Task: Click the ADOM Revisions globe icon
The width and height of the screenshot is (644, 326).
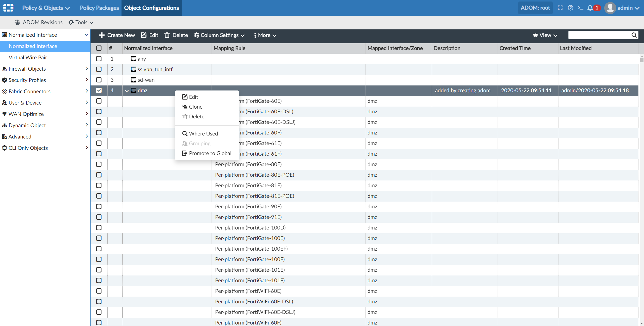Action: [x=17, y=22]
